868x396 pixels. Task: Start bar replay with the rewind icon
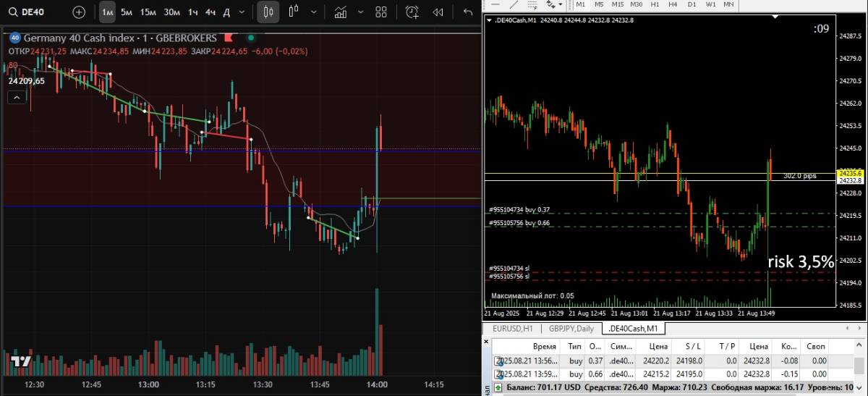tap(438, 12)
